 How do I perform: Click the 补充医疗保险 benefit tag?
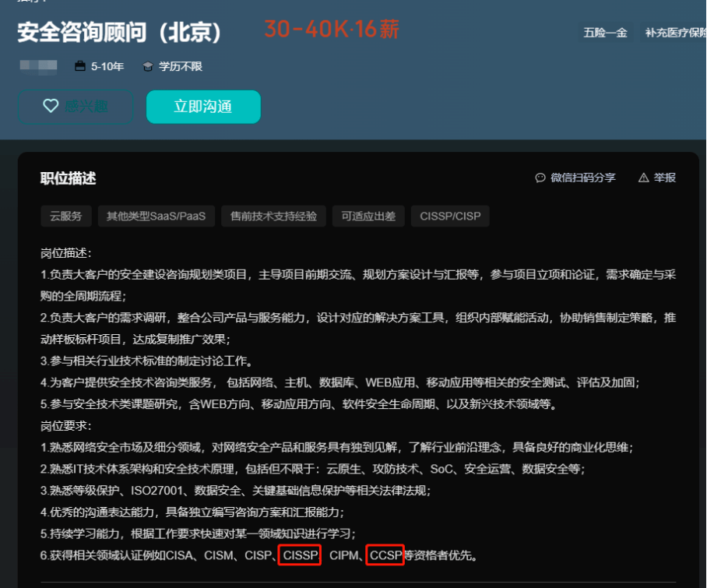pyautogui.click(x=674, y=33)
